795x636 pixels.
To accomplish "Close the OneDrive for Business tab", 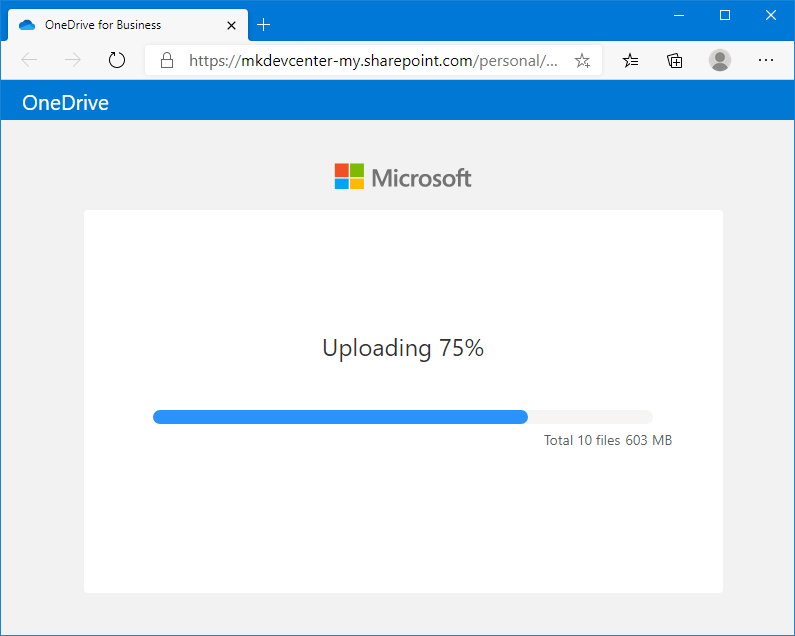I will (x=231, y=25).
